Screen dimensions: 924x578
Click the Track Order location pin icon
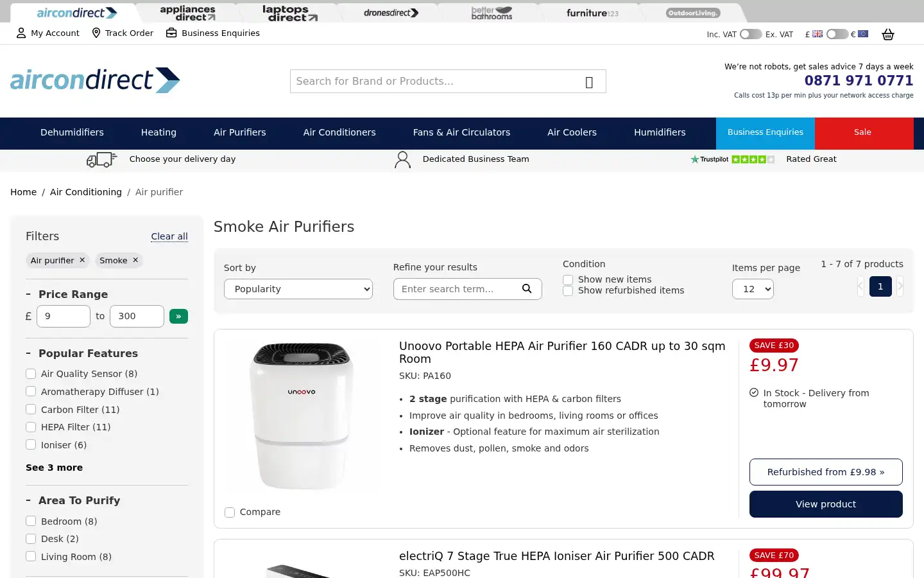tap(96, 33)
